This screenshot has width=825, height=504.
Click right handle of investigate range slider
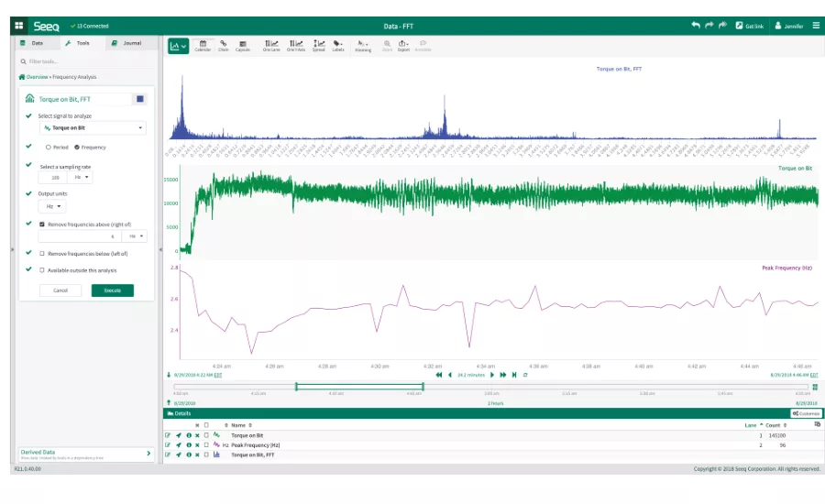[423, 387]
